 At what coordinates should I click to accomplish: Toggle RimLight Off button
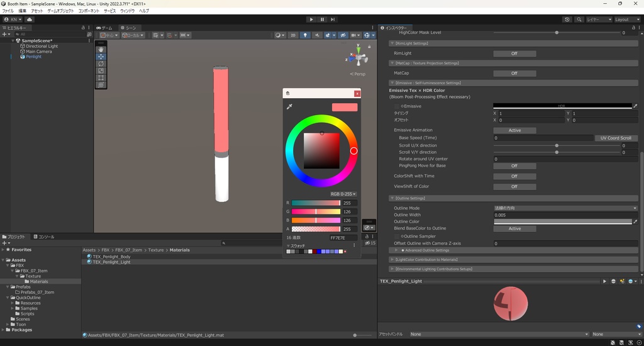coord(514,53)
